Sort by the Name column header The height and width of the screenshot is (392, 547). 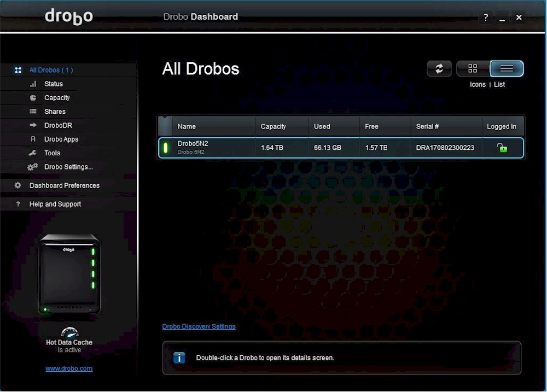pyautogui.click(x=213, y=126)
